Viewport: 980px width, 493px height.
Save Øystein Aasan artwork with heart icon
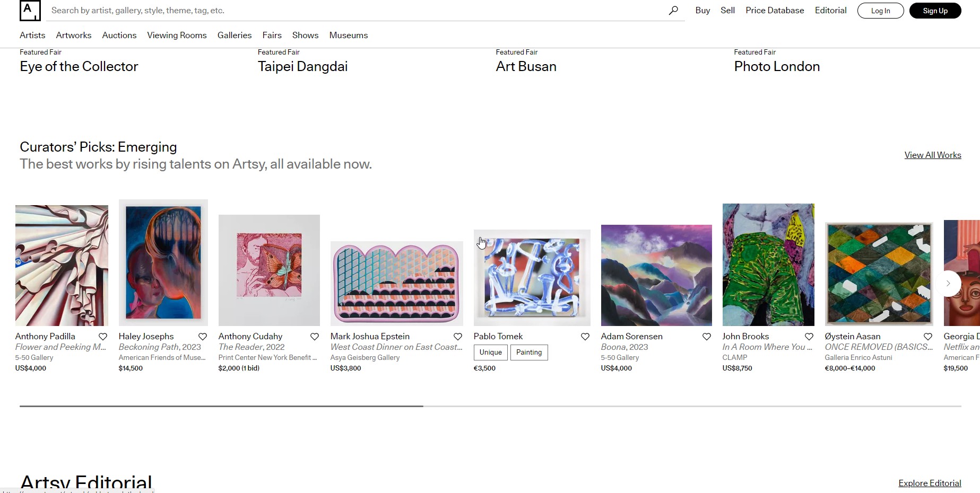tap(928, 337)
